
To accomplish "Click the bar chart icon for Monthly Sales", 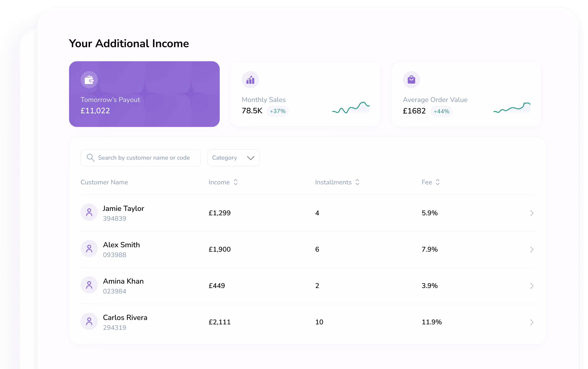I will [250, 80].
